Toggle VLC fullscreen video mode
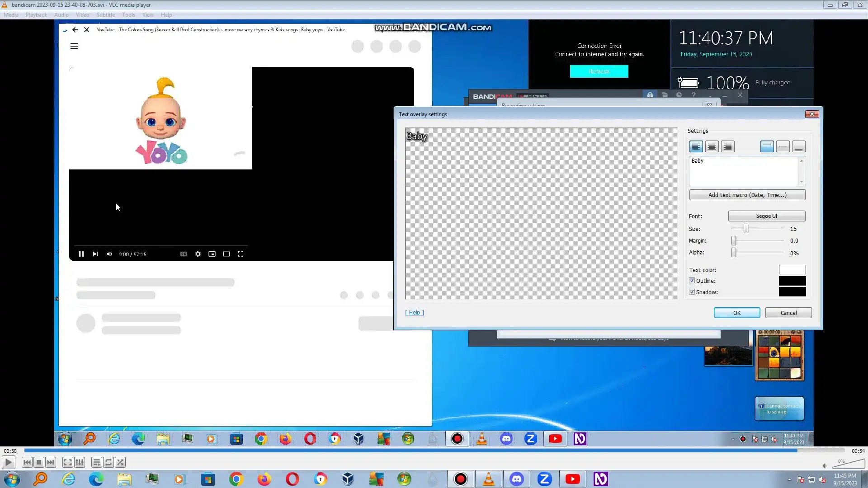The image size is (868, 488). coord(67,462)
